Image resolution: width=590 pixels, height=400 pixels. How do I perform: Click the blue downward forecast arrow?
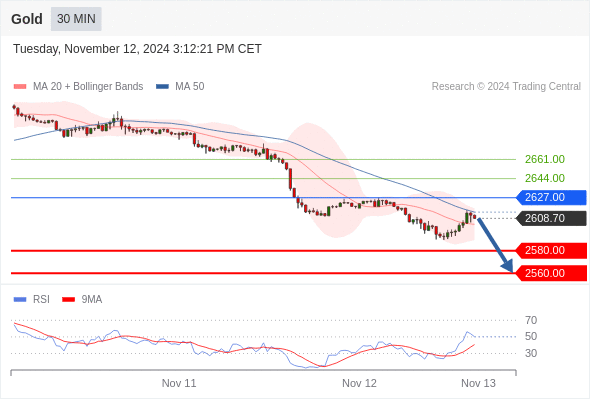point(495,245)
